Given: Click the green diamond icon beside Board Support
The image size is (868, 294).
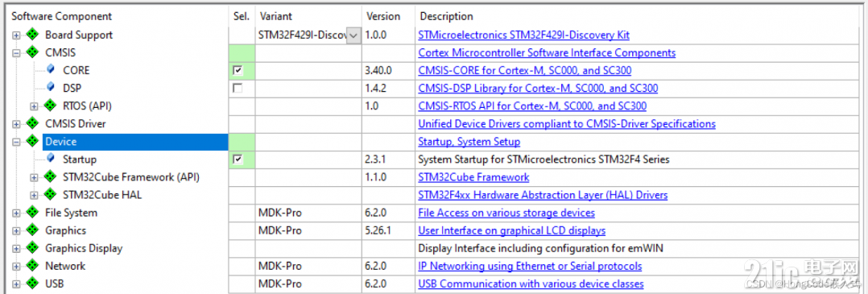Looking at the screenshot, I should pos(33,35).
